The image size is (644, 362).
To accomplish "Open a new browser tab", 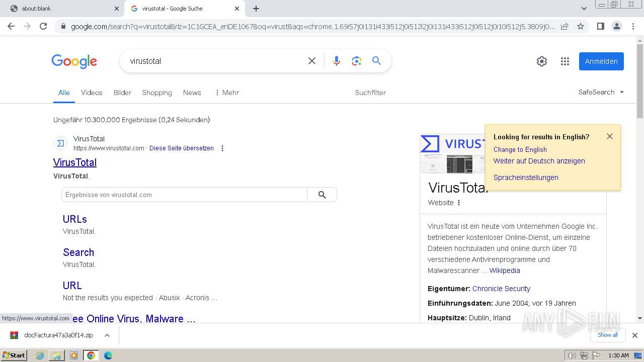I will 256,9.
